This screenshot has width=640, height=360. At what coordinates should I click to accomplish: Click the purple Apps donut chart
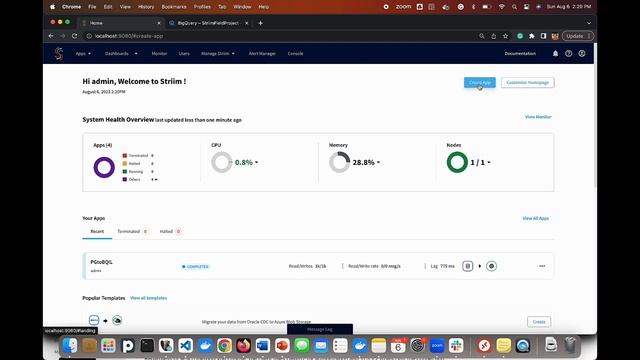pyautogui.click(x=104, y=167)
